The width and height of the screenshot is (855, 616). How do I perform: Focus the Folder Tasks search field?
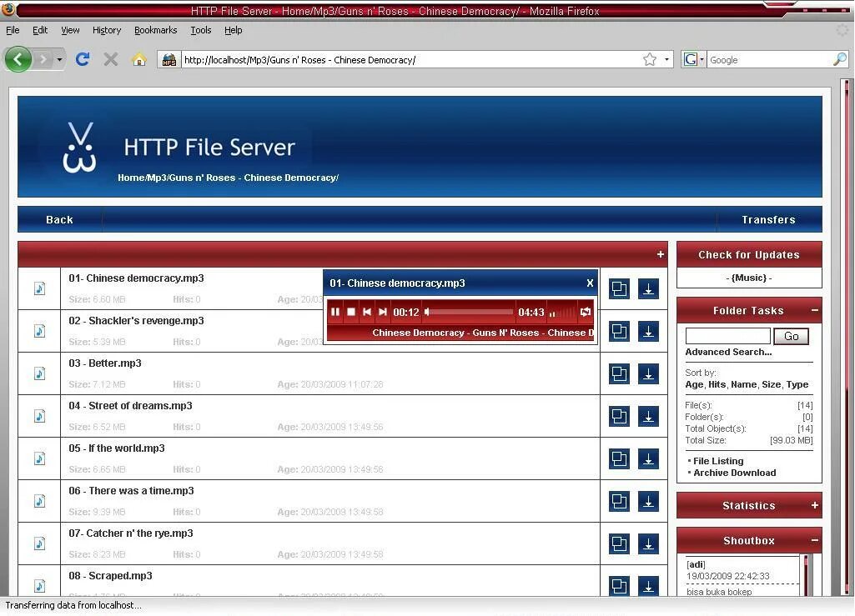[x=727, y=337]
